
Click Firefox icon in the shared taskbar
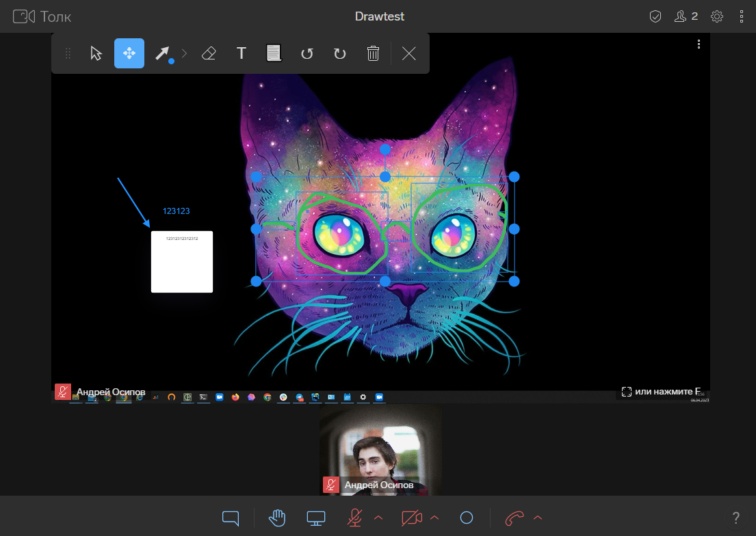click(235, 397)
